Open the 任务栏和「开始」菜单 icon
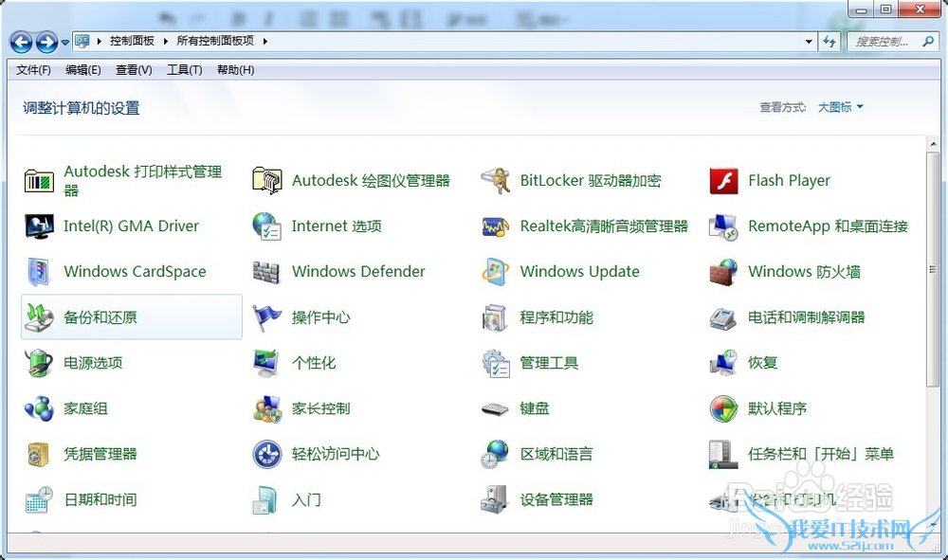The height and width of the screenshot is (560, 948). coord(723,454)
